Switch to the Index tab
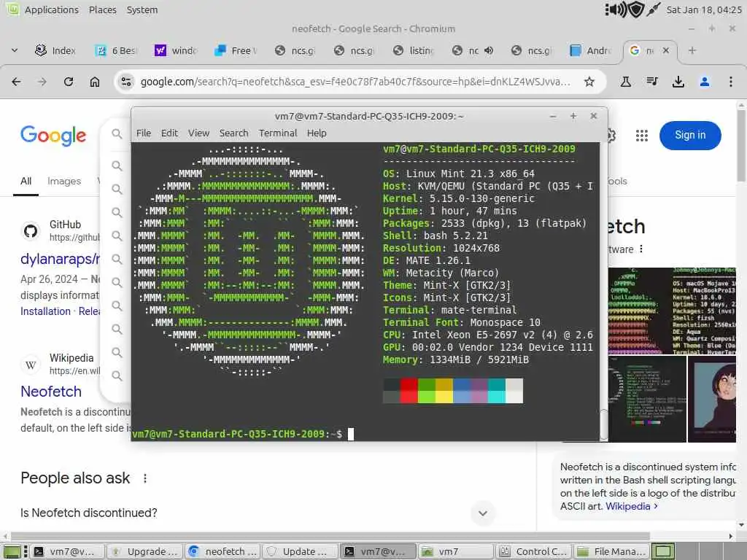747x560 pixels. tap(55, 50)
